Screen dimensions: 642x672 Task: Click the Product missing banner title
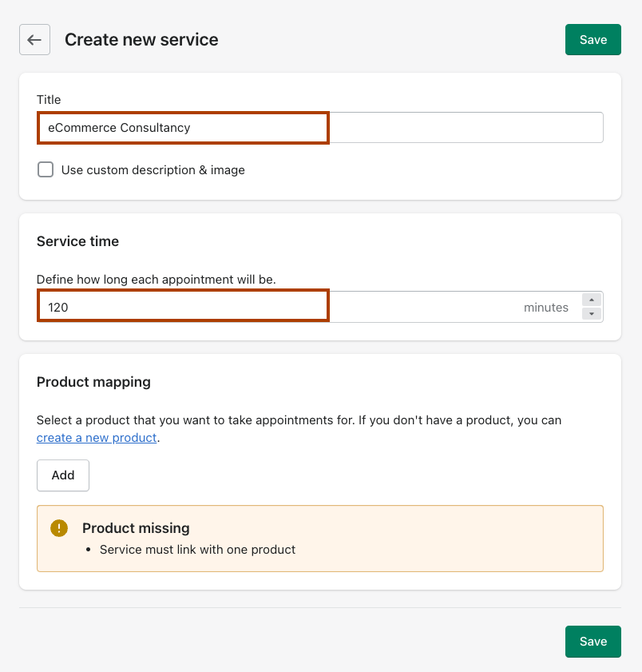click(136, 528)
